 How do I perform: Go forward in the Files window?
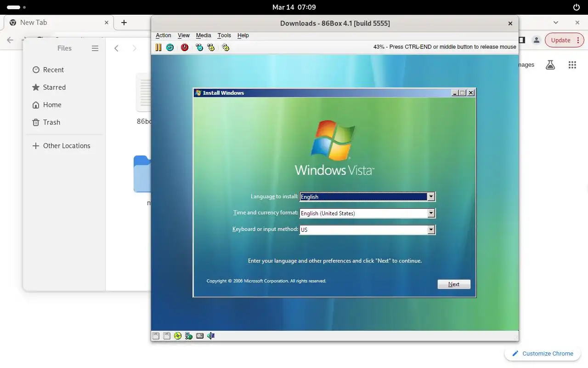click(134, 48)
